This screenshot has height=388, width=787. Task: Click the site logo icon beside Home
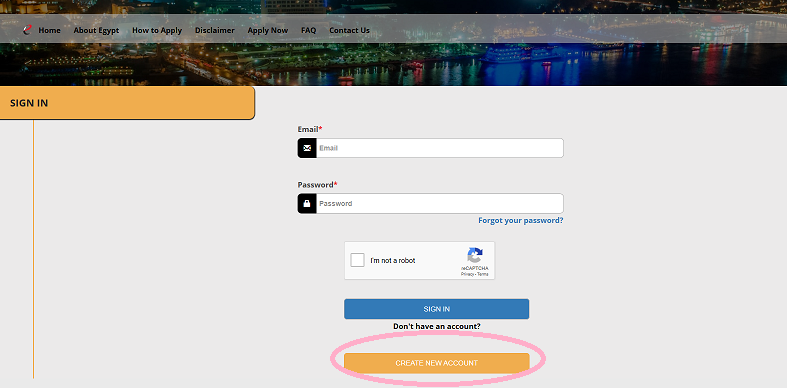(27, 30)
